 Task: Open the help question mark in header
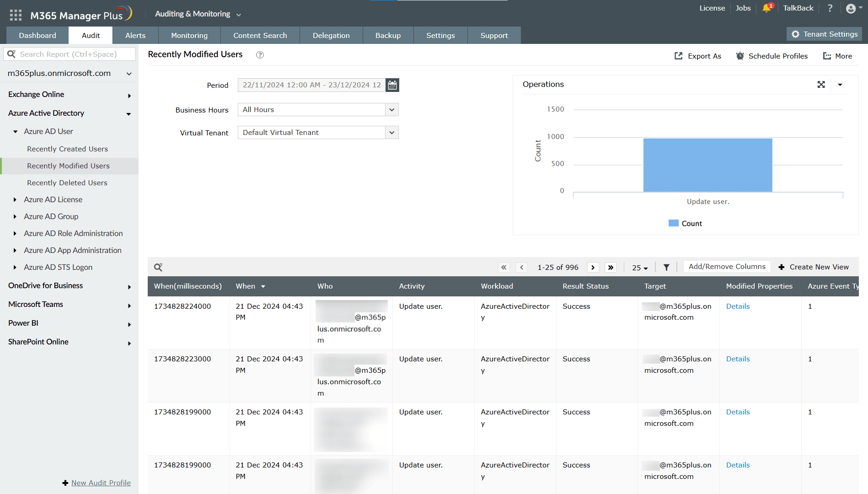click(x=830, y=8)
